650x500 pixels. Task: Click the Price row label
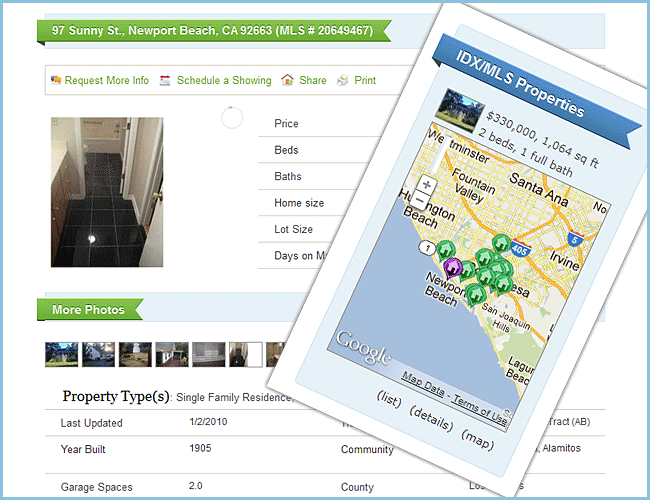(x=286, y=124)
